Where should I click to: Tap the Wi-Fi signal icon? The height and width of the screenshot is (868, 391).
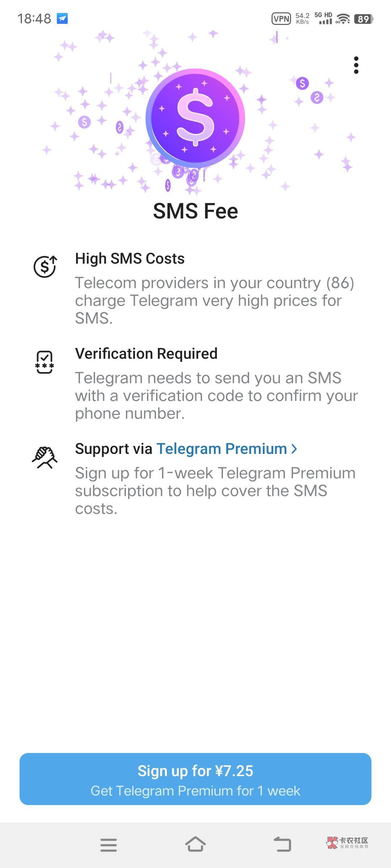pyautogui.click(x=342, y=19)
